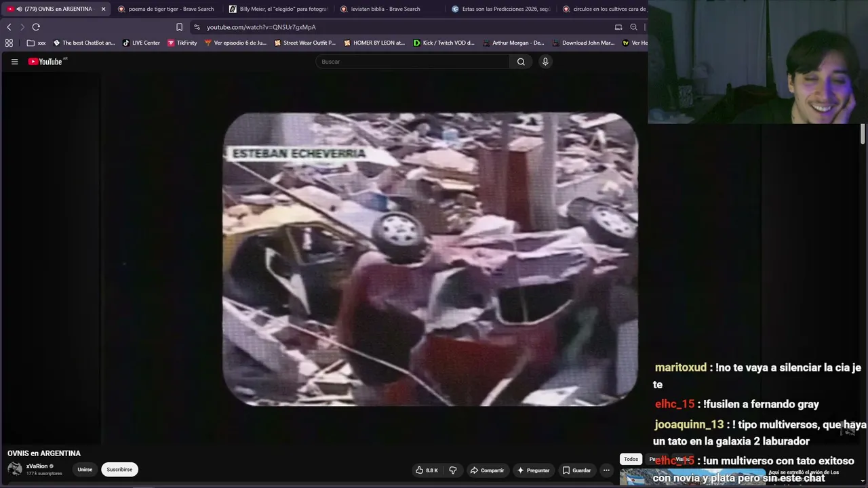868x488 pixels.
Task: Switch to the circulos en los cultivos tab
Action: pyautogui.click(x=603, y=9)
